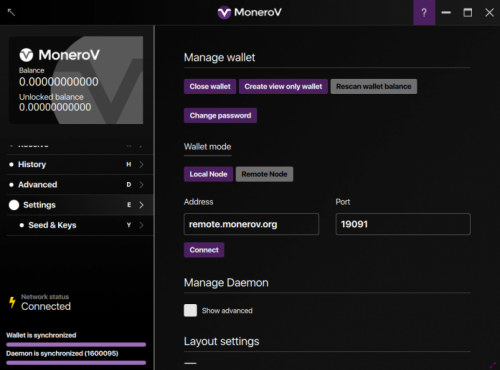Click the wallet synchronized progress bar
This screenshot has width=500, height=370.
pyautogui.click(x=76, y=344)
